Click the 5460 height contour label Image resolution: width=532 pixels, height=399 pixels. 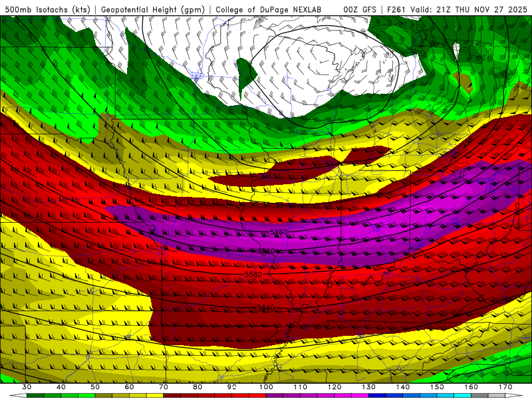pos(279,232)
